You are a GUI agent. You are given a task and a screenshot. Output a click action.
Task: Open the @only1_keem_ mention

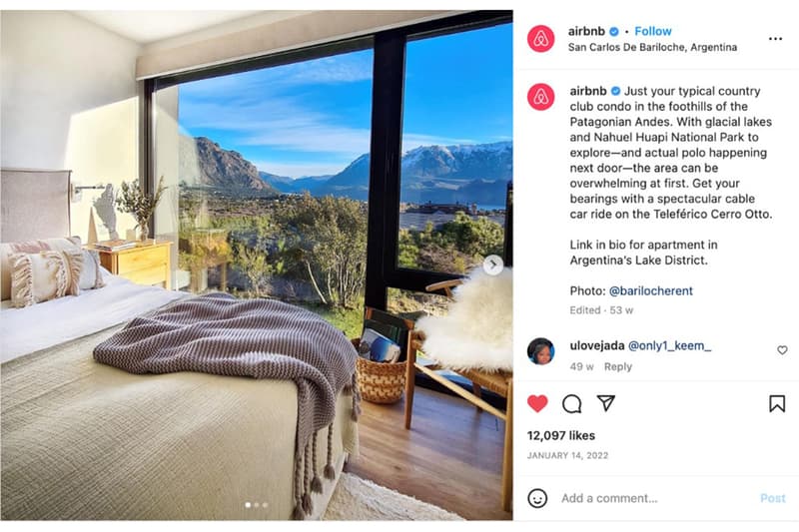[669, 345]
